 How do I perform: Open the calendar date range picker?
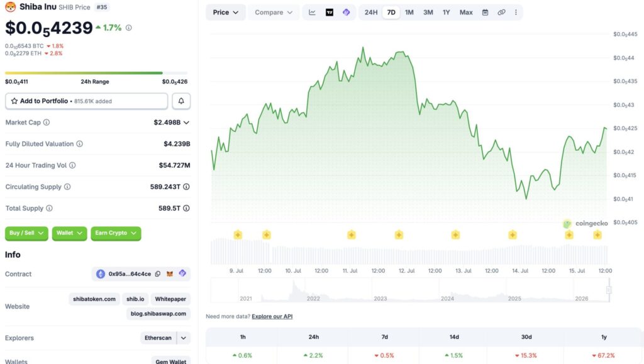point(485,13)
